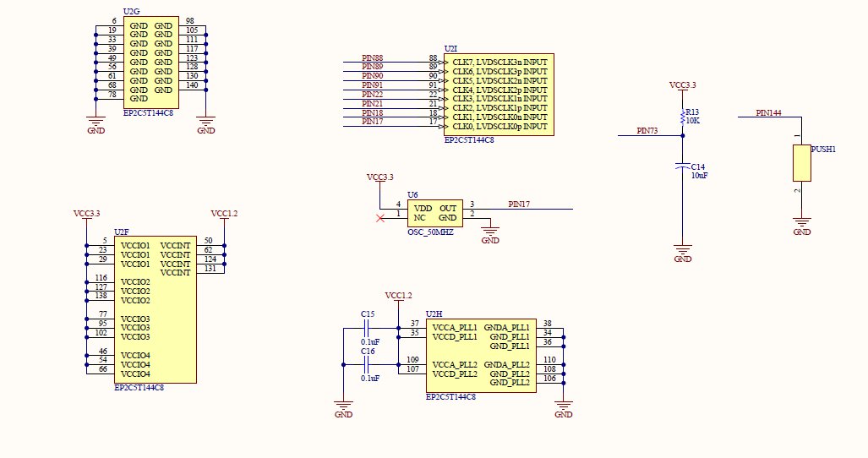Image resolution: width=868 pixels, height=458 pixels.
Task: Select the GND symbol below PUSH1
Action: (801, 226)
